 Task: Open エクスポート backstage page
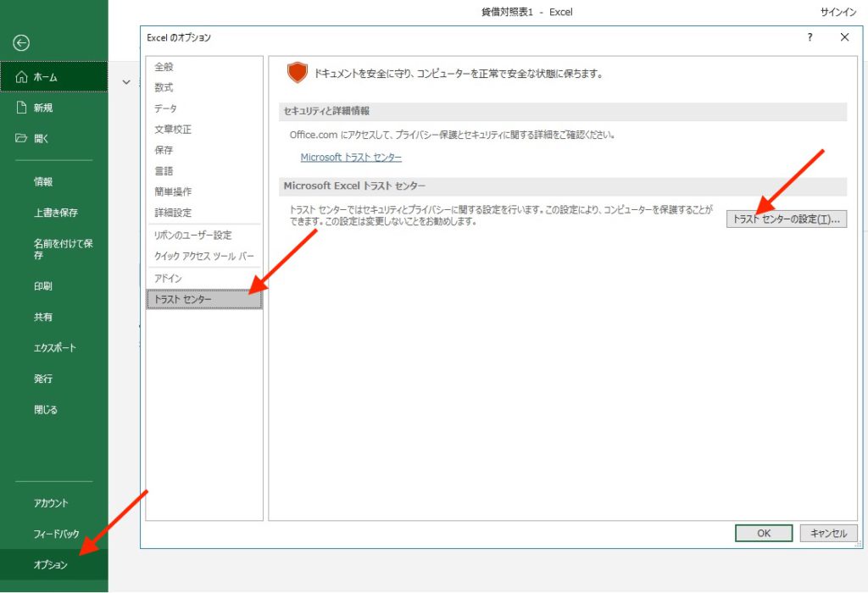(x=53, y=348)
